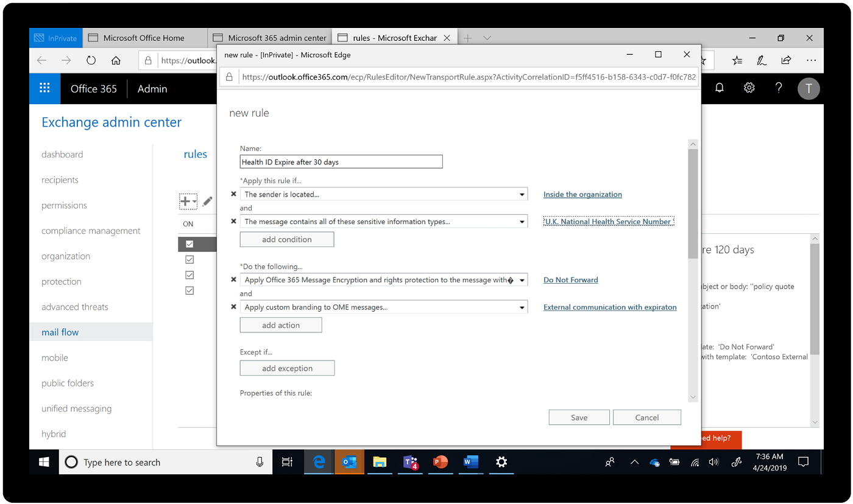Select 'protection' in the Exchange sidebar

pos(61,281)
